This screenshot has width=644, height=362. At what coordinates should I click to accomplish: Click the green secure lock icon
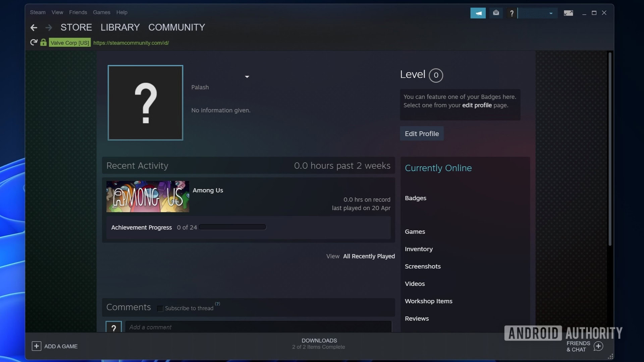point(43,43)
